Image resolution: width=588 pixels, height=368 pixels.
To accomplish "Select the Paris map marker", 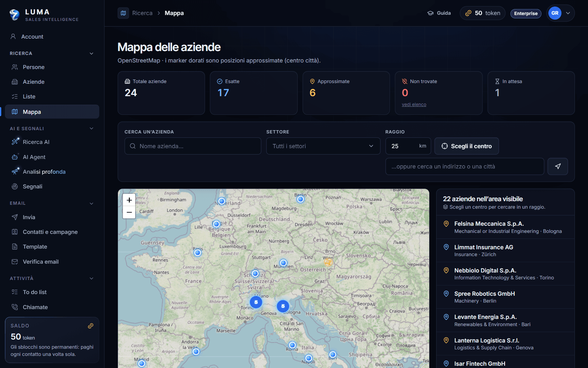I will point(197,253).
